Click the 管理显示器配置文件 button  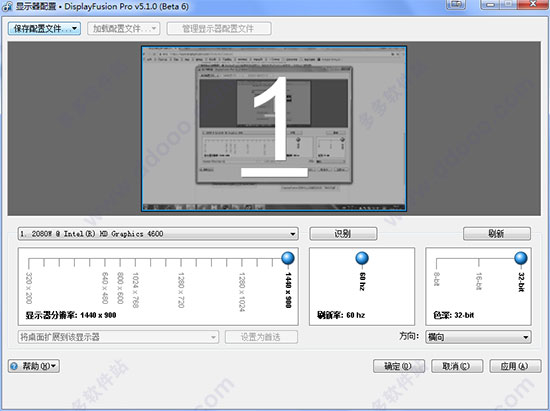pos(219,28)
